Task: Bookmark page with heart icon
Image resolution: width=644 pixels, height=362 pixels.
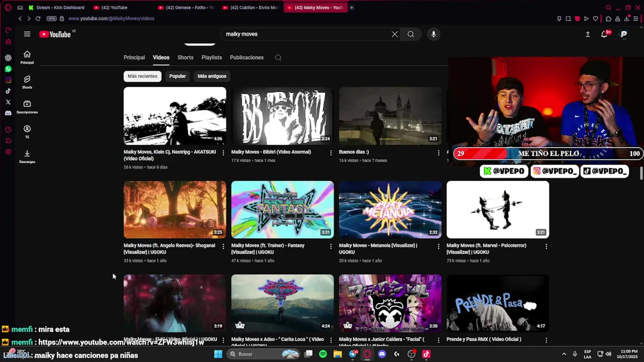Action: 596,19
